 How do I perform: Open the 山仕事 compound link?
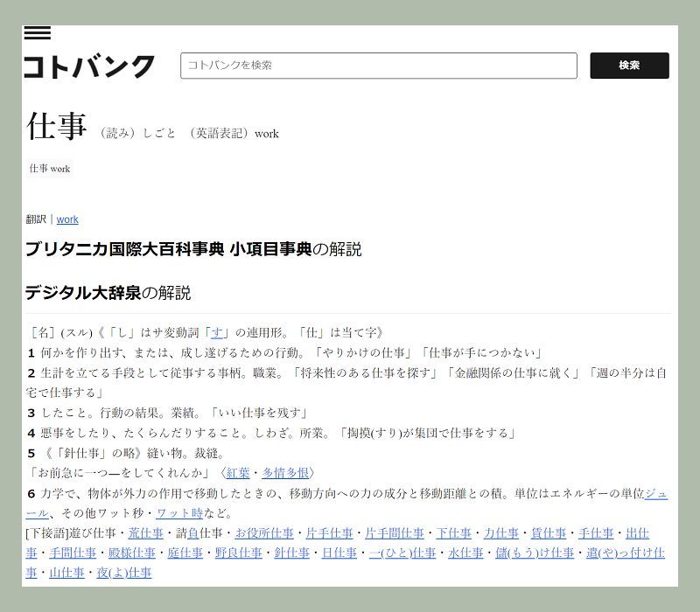(x=67, y=573)
